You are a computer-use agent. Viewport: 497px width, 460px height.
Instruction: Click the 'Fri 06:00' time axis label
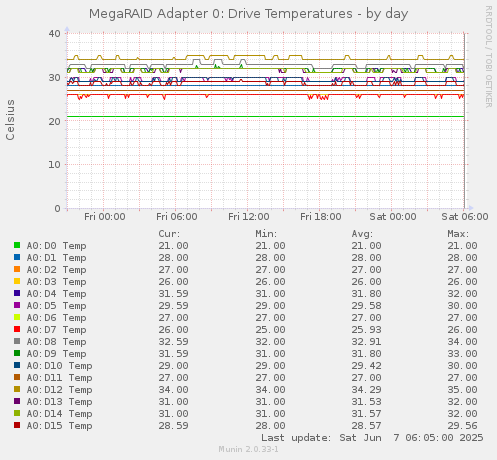click(x=177, y=217)
